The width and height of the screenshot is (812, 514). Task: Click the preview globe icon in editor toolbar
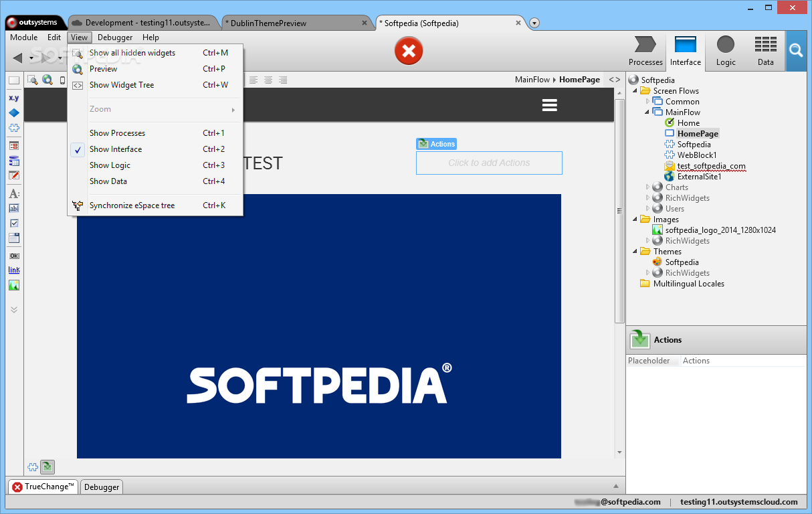click(47, 80)
